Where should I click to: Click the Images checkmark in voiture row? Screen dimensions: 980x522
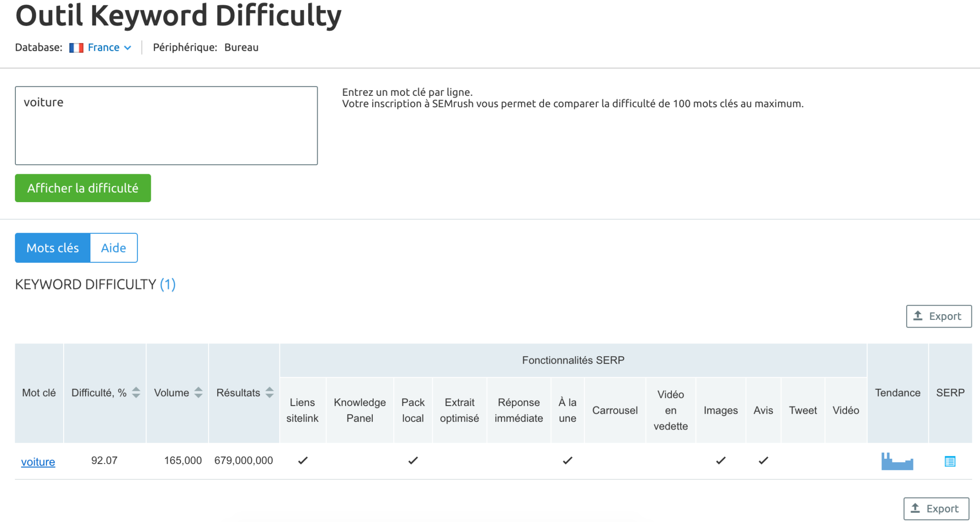pyautogui.click(x=721, y=461)
